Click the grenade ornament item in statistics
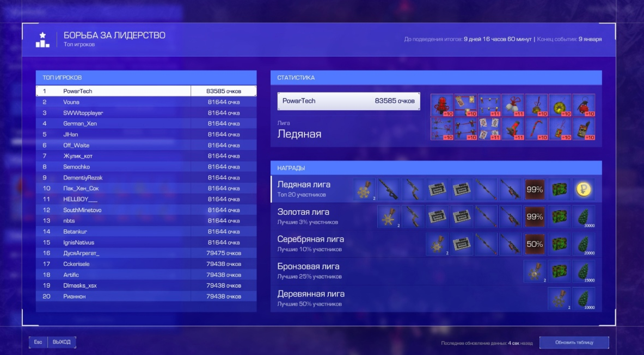This screenshot has height=355, width=644. [584, 105]
